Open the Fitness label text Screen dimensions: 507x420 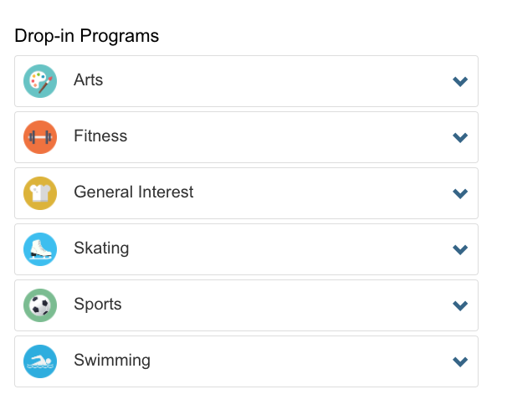(x=100, y=136)
